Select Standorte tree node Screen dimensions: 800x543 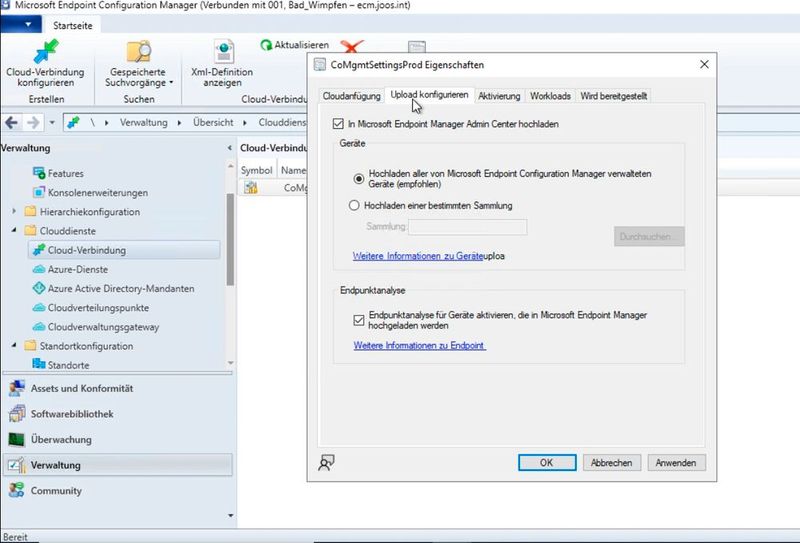[61, 365]
